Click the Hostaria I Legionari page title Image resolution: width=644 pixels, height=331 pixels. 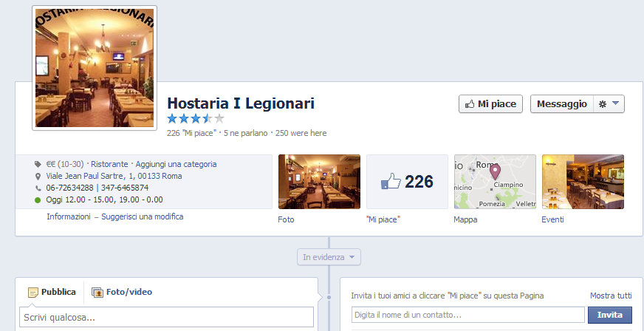pyautogui.click(x=241, y=103)
